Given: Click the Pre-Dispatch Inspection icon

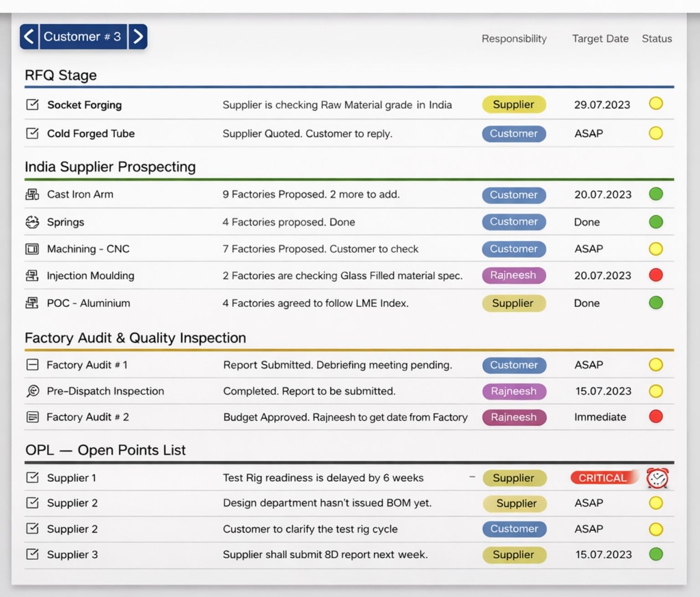Looking at the screenshot, I should (x=32, y=391).
